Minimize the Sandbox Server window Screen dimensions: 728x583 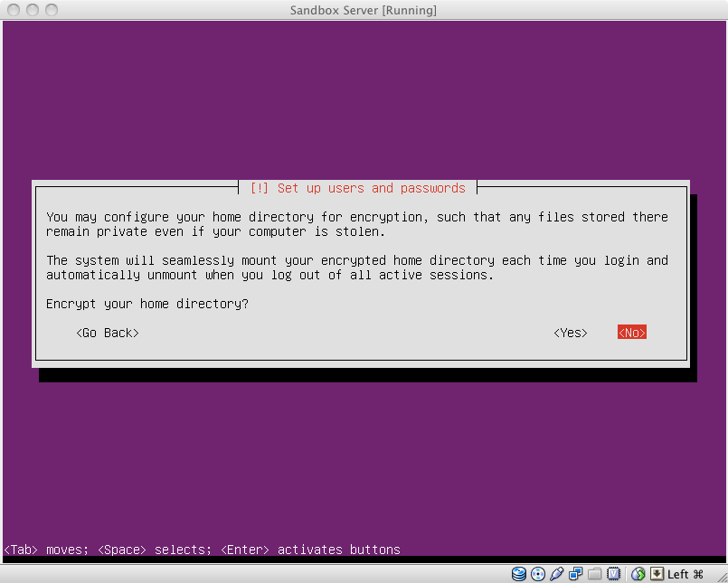33,10
